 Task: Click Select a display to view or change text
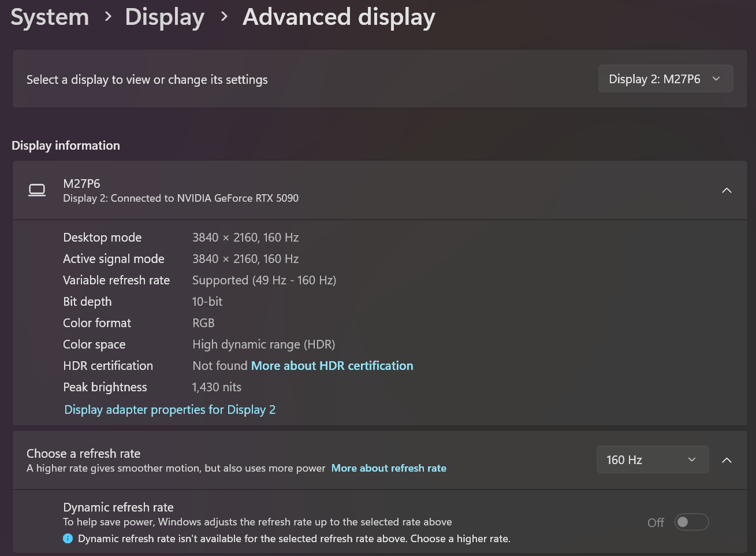[x=147, y=80]
